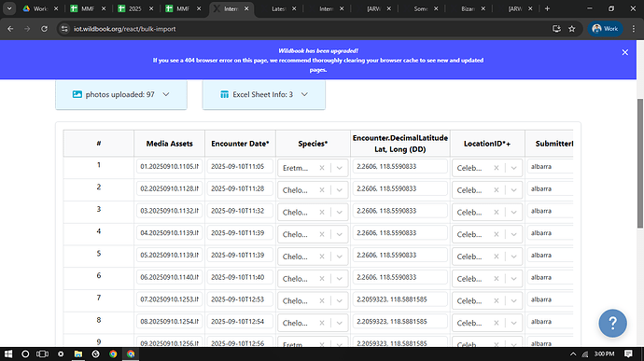The width and height of the screenshot is (644, 361).
Task: Clear species value in row 2
Action: point(322,190)
